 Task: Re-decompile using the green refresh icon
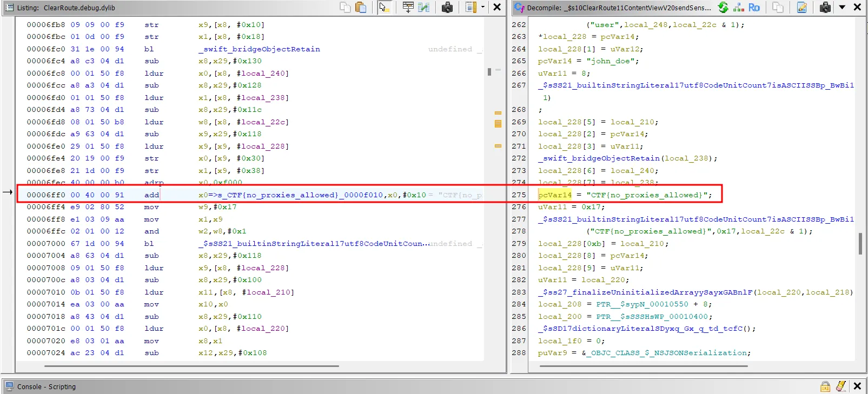pyautogui.click(x=723, y=7)
